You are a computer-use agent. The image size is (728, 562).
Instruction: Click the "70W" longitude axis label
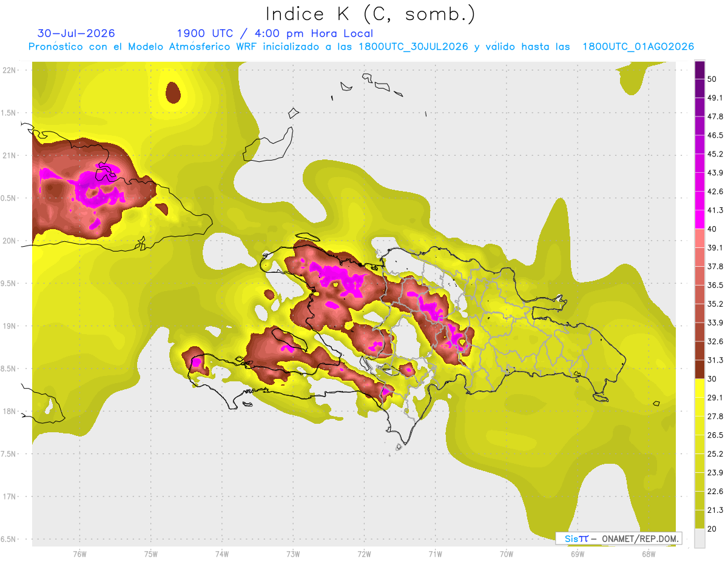click(x=506, y=553)
